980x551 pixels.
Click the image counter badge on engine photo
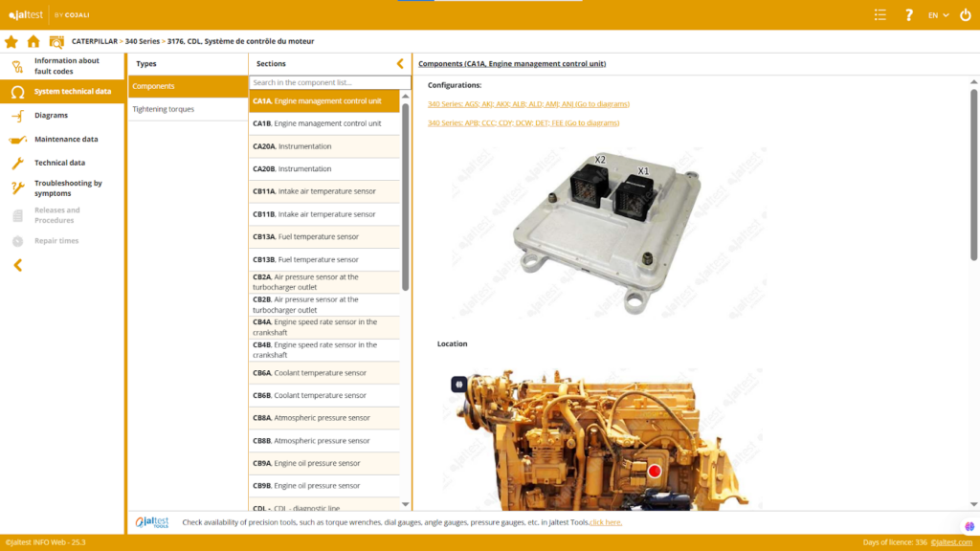[459, 384]
